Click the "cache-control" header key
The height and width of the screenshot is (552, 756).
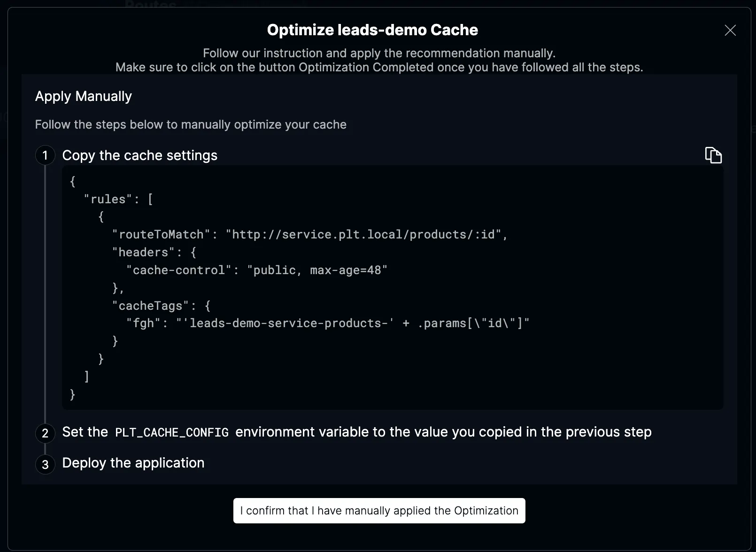(x=179, y=270)
